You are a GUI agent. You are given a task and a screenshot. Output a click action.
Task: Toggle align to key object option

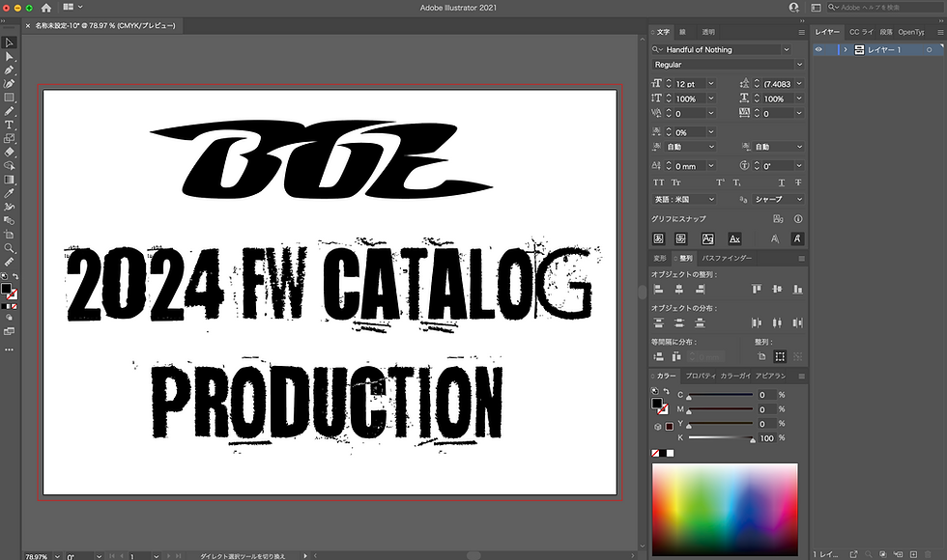point(798,357)
